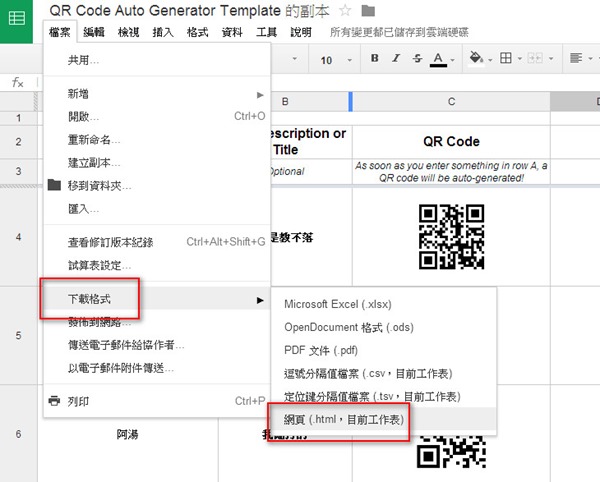Click the 'QR Code' header cell
Screen dimensions: 600x482
(x=451, y=142)
